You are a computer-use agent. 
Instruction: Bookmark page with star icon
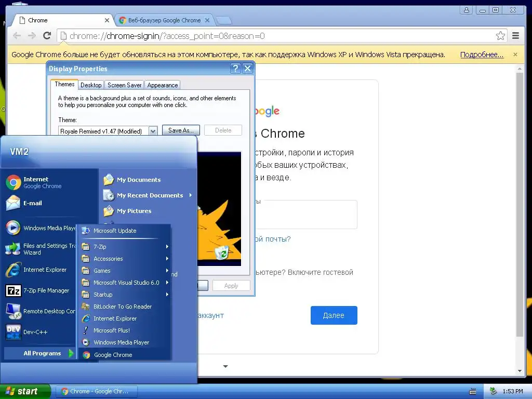coord(500,36)
